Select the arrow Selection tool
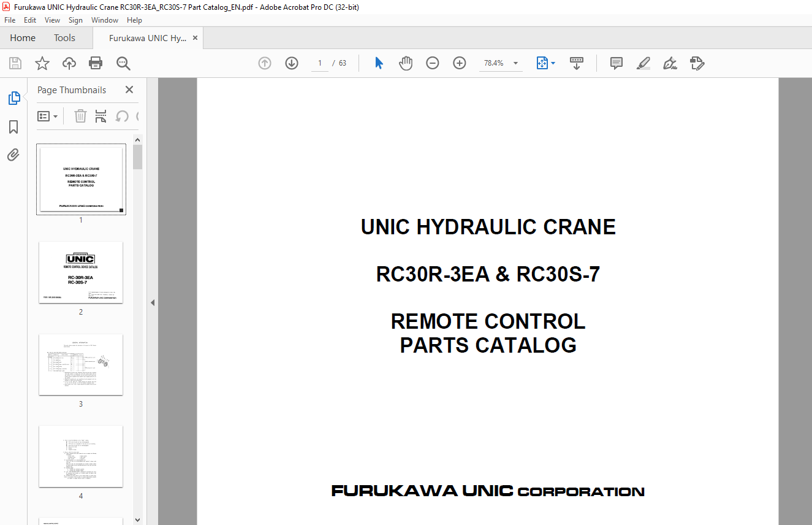The height and width of the screenshot is (525, 812). pos(379,63)
